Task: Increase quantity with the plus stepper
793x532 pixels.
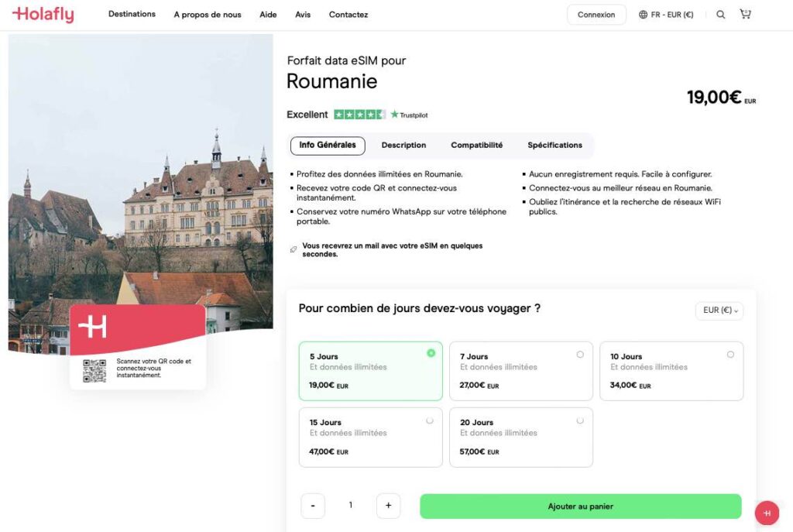Action: click(x=388, y=505)
